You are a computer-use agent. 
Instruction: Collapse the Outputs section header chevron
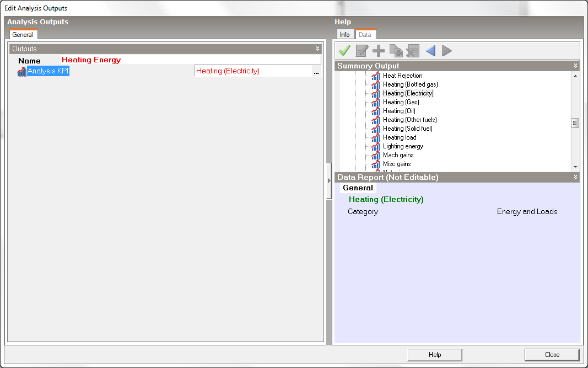317,49
